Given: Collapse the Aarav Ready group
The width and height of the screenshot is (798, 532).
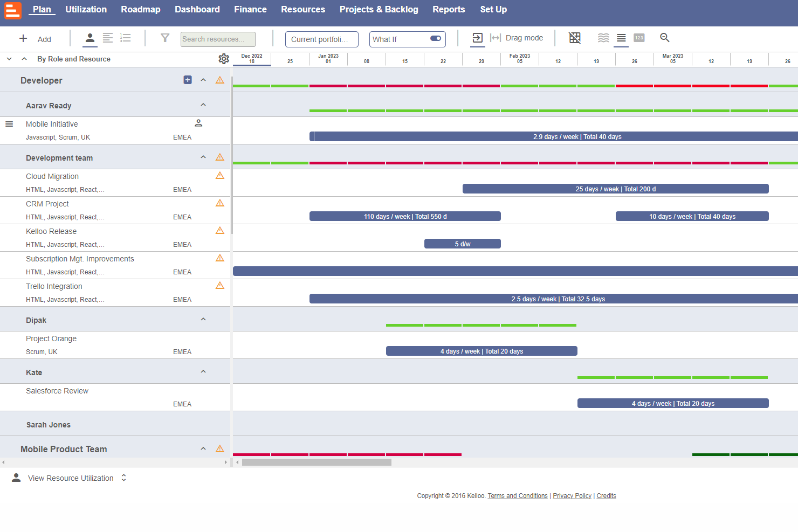Looking at the screenshot, I should (203, 105).
